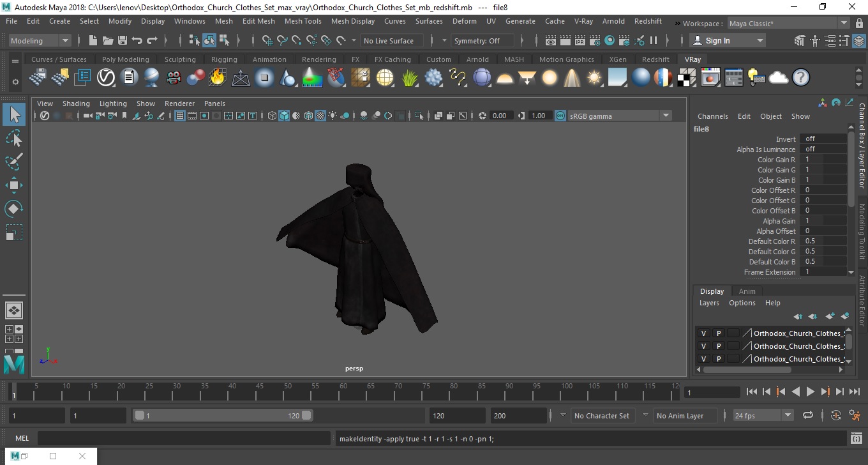Click the cloud shelf icon on VRay shelf
The image size is (868, 465).
point(779,78)
